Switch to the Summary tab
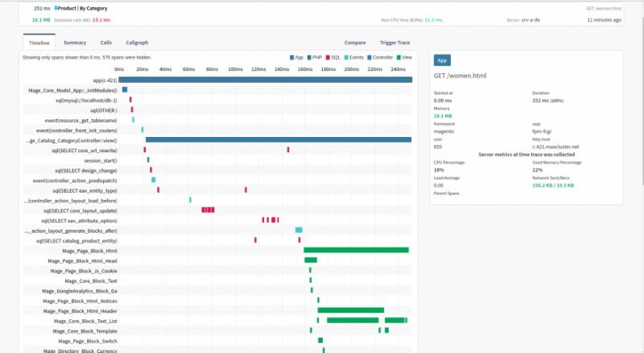Image resolution: width=644 pixels, height=353 pixels. tap(75, 42)
